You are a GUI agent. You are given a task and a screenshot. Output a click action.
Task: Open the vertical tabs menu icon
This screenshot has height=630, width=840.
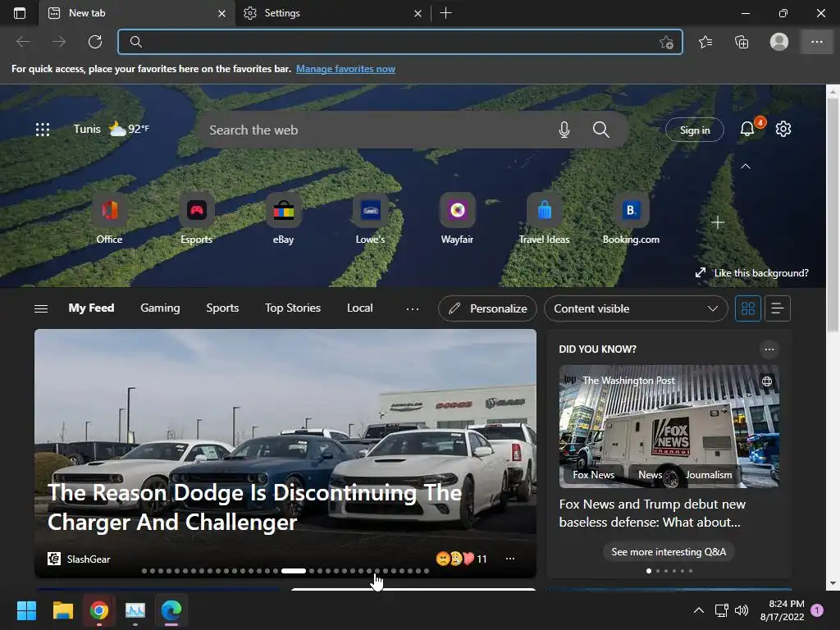click(x=20, y=13)
